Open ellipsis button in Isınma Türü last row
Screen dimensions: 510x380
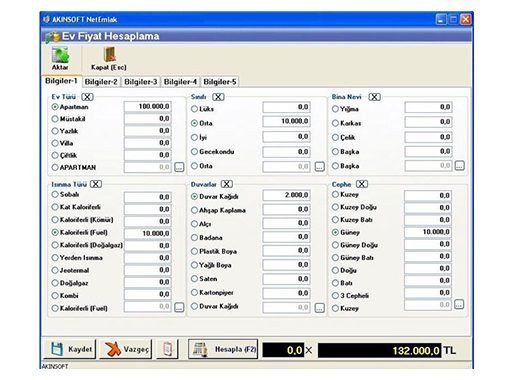(179, 307)
